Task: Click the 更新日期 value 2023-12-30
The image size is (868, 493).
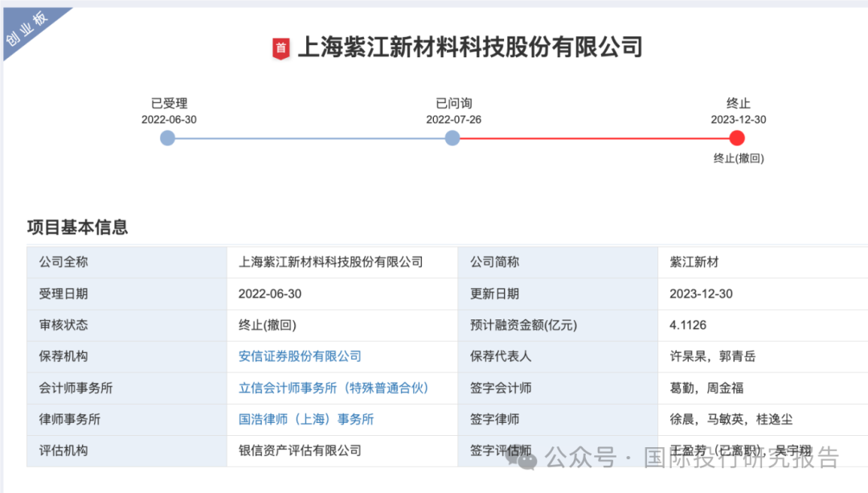Action: point(701,294)
